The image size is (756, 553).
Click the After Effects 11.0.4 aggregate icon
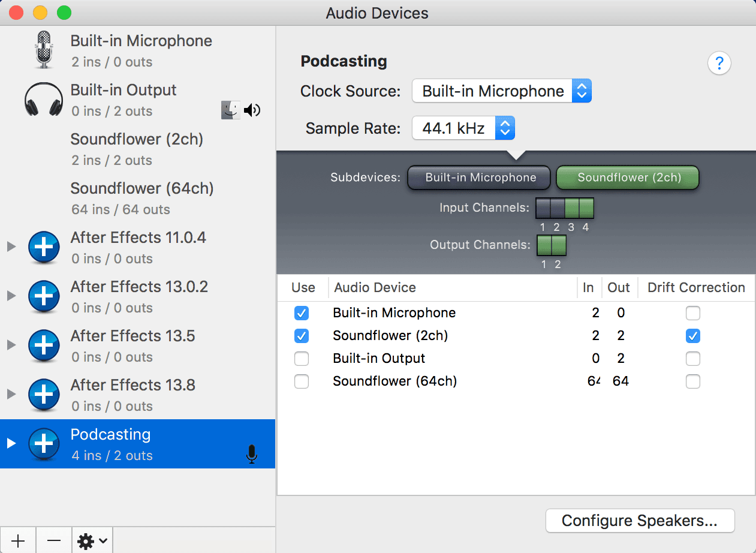(44, 247)
